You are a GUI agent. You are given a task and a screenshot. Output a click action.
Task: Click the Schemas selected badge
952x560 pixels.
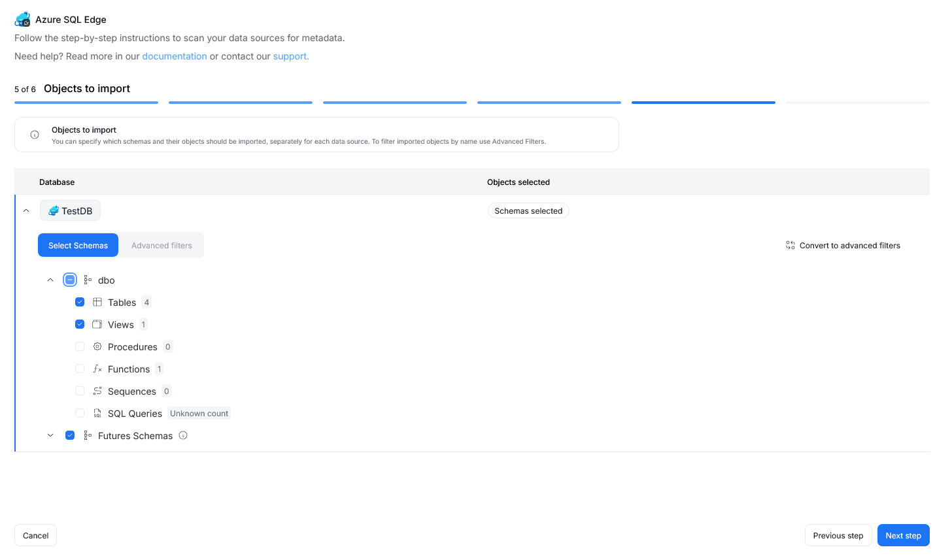pos(528,211)
